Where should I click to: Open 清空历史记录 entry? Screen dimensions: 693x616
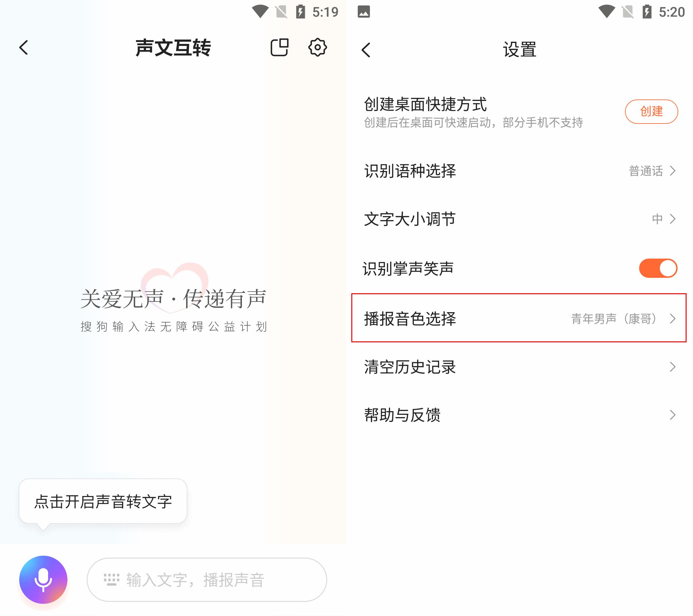(519, 366)
